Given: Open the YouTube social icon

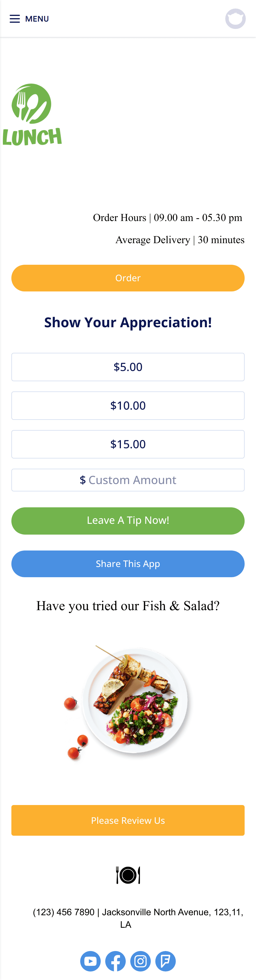Looking at the screenshot, I should 90,961.
